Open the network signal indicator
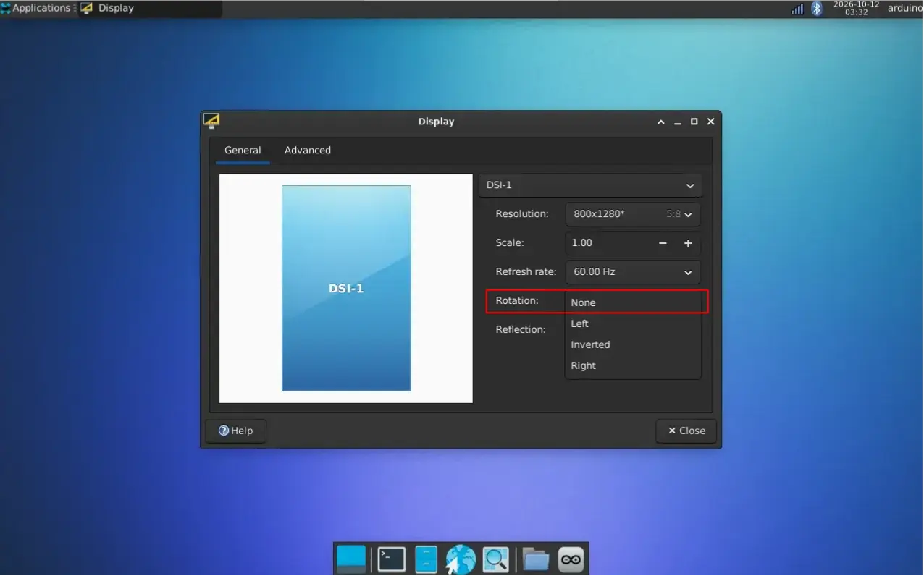924x576 pixels. 797,9
